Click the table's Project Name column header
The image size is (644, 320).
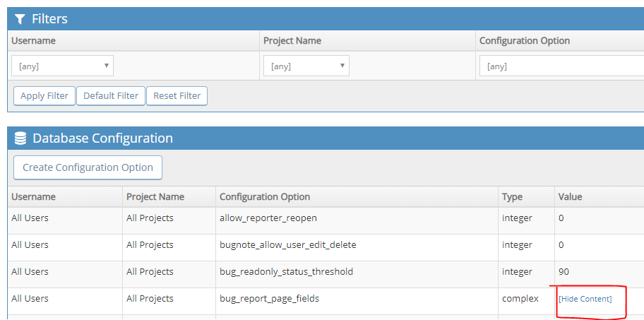[x=155, y=197]
